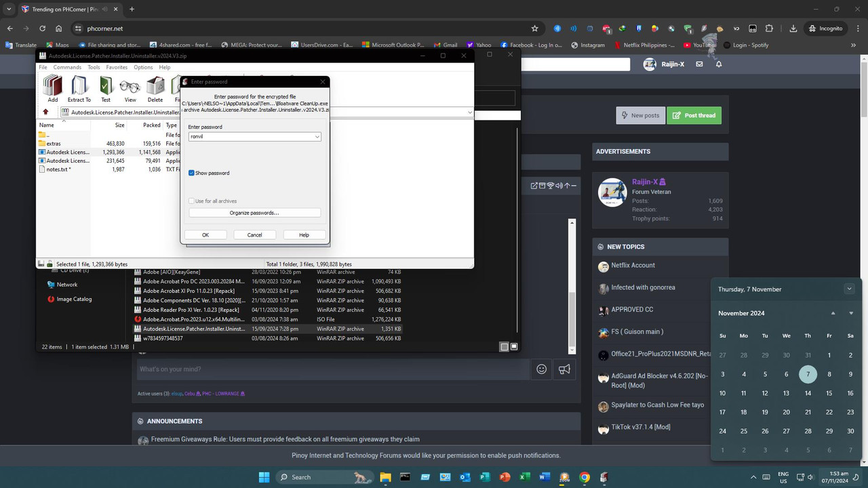Expand the password history dropdown

point(317,136)
